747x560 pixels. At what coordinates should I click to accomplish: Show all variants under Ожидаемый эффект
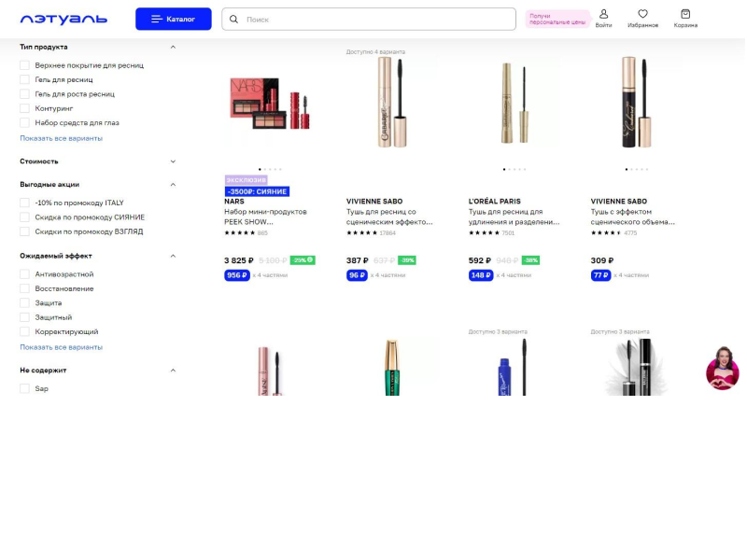61,347
